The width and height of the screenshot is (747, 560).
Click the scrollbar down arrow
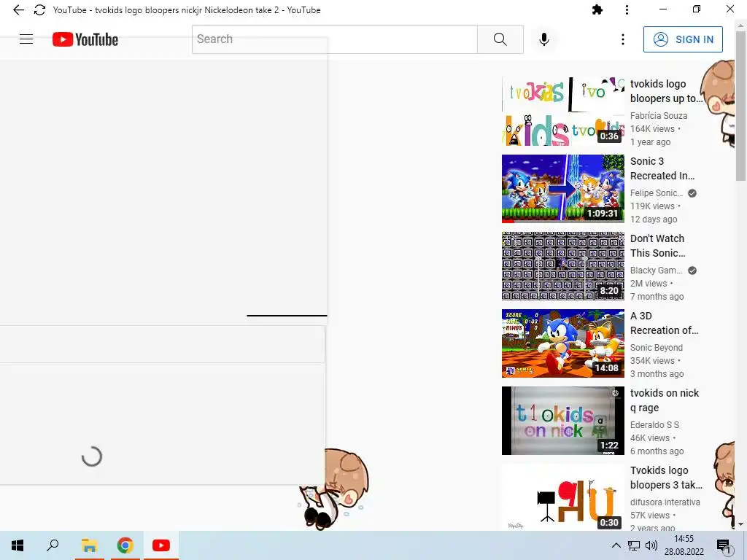pos(740,524)
